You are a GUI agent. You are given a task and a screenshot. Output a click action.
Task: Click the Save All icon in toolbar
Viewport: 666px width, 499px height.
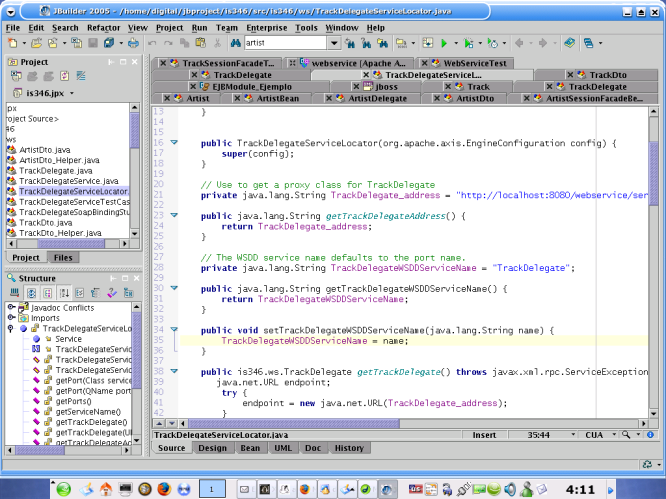point(108,44)
